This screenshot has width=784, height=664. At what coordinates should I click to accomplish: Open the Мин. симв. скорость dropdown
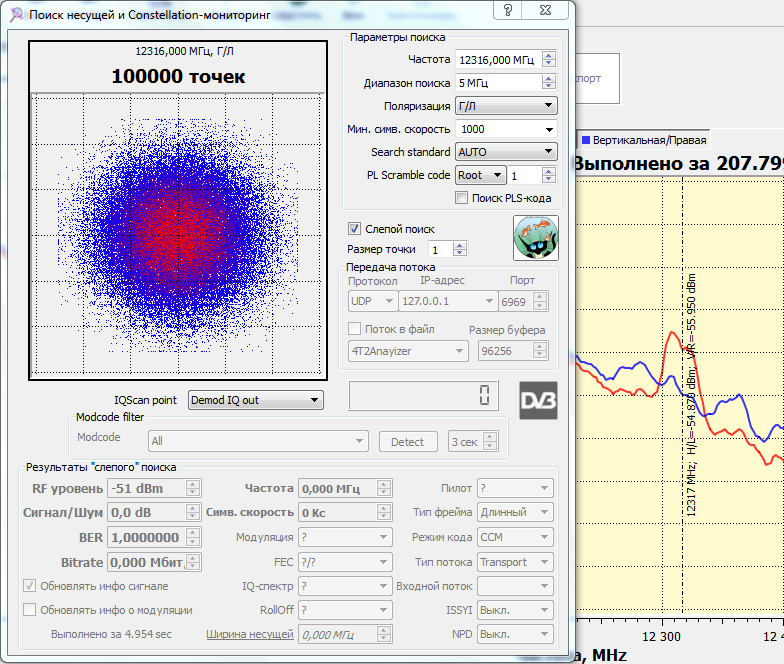(x=549, y=130)
